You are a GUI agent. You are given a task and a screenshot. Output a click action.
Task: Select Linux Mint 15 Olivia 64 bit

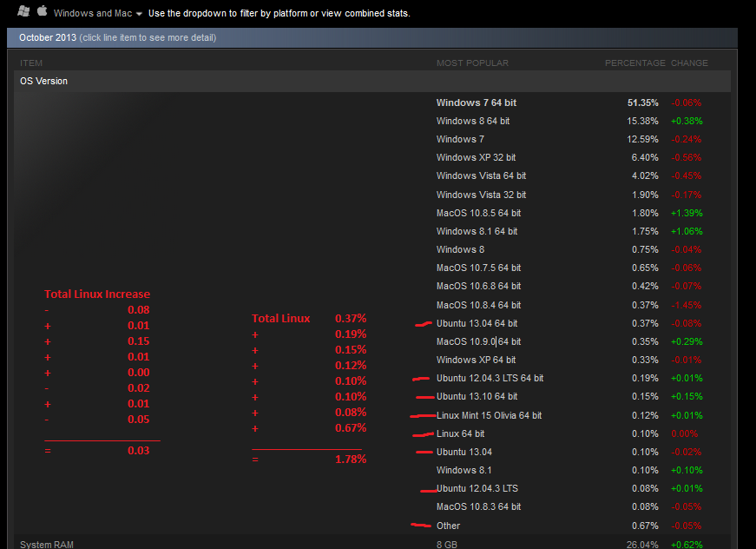(x=489, y=415)
